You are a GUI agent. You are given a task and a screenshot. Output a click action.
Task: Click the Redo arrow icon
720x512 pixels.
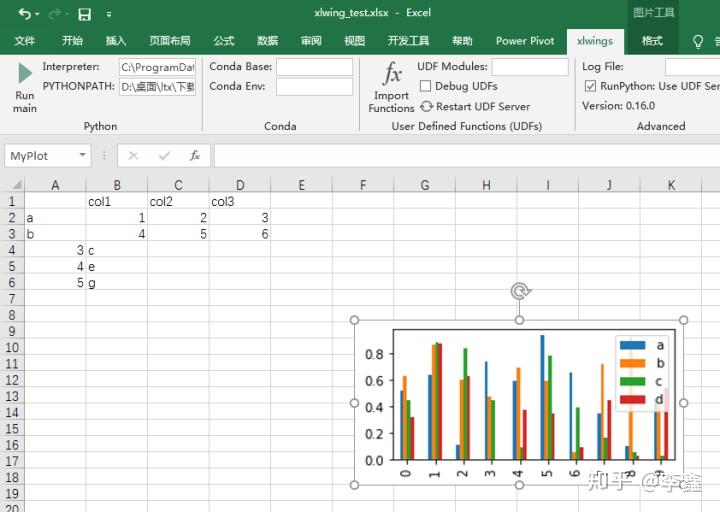coord(54,14)
